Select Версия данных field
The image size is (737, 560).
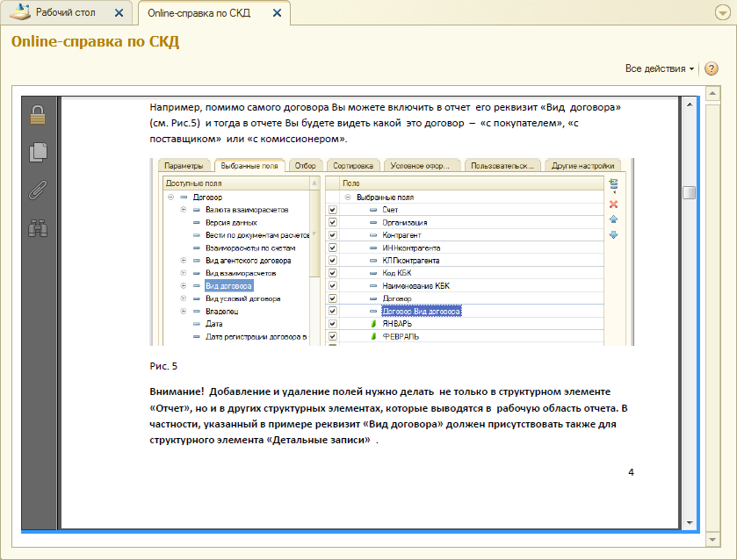point(231,223)
